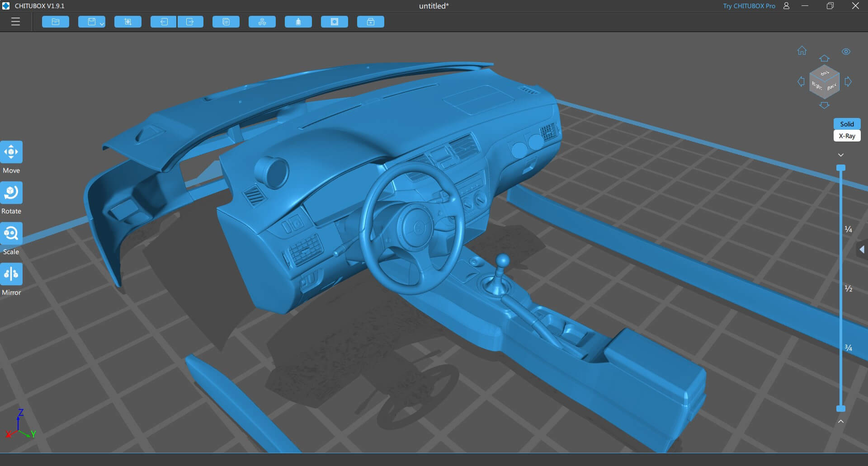Click the Back face of view cube

point(832,87)
